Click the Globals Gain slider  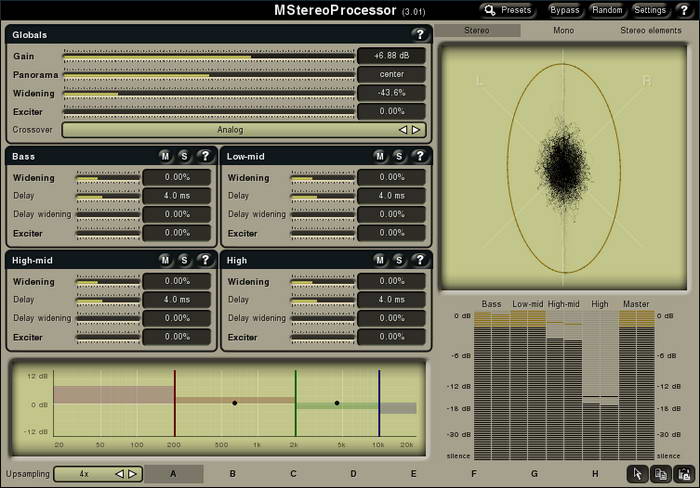208,56
